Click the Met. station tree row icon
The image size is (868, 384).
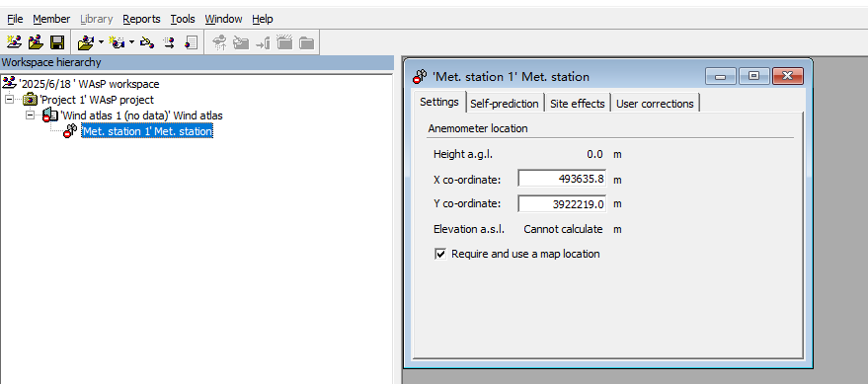(70, 131)
